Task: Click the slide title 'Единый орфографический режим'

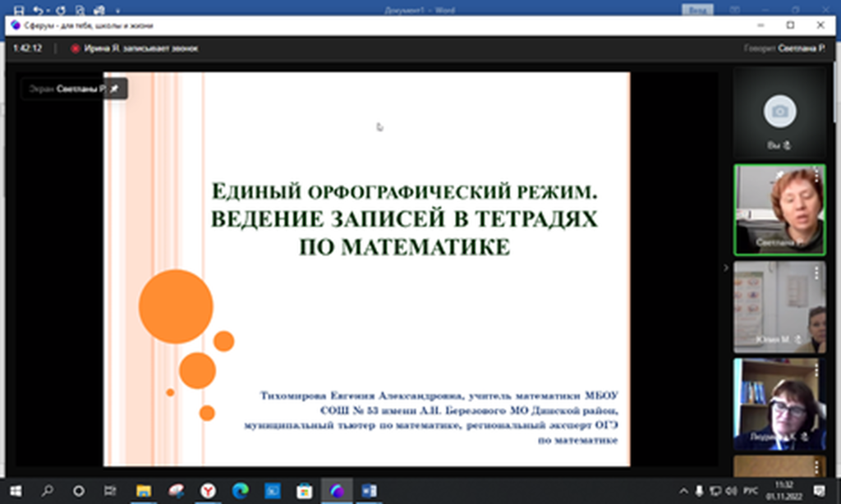Action: [404, 191]
